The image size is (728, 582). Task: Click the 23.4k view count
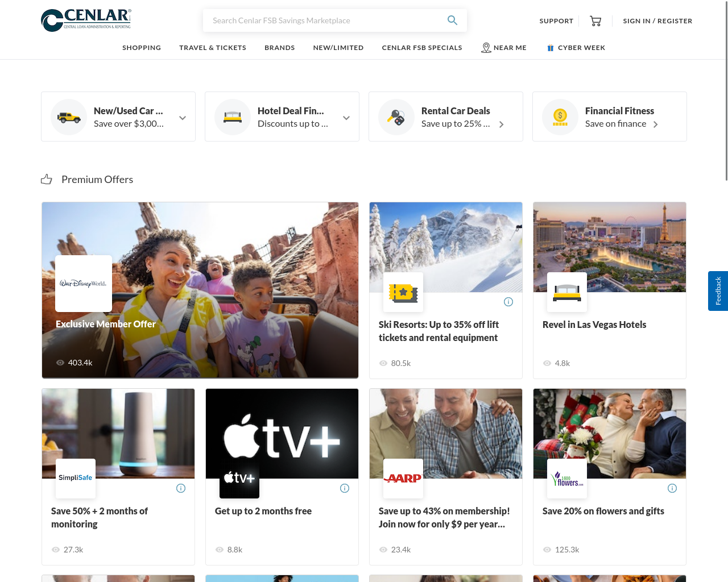click(401, 550)
